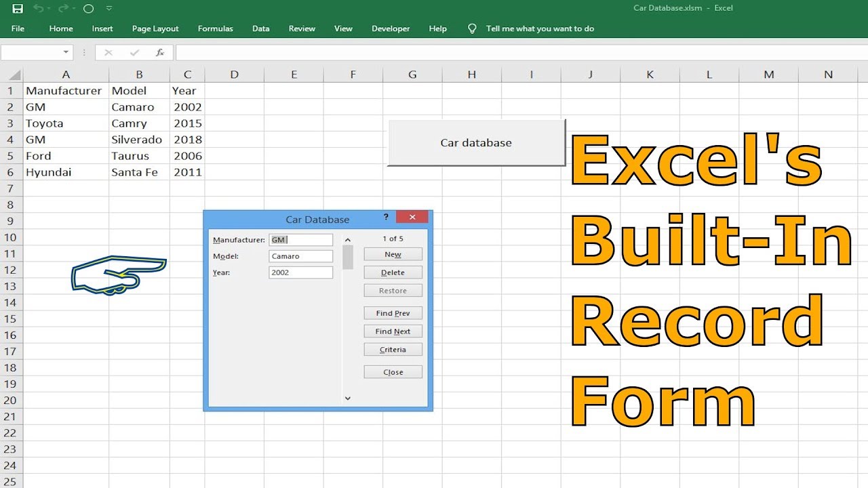868x488 pixels.
Task: Open the Page Layout tab
Action: coord(155,28)
